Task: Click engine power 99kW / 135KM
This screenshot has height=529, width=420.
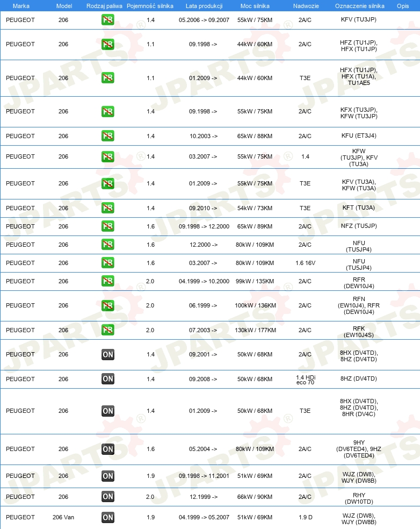Action: tap(255, 281)
